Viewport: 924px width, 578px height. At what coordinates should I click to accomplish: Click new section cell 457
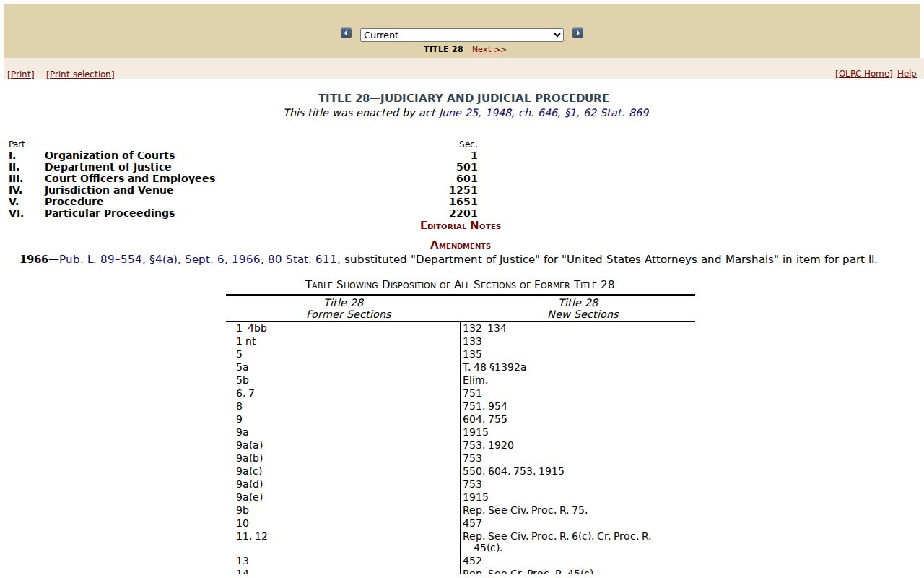[x=472, y=523]
